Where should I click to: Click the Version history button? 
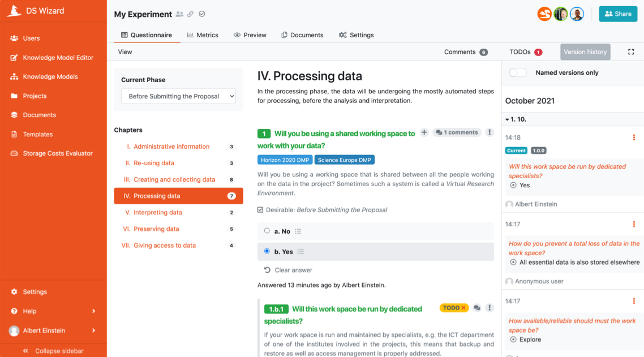point(585,51)
